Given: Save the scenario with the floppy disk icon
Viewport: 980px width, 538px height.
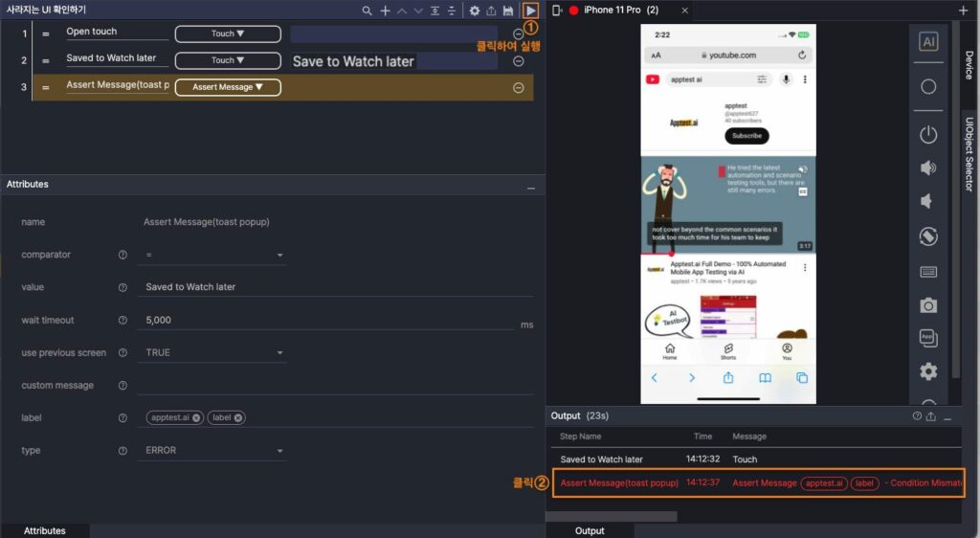Looking at the screenshot, I should pos(508,11).
